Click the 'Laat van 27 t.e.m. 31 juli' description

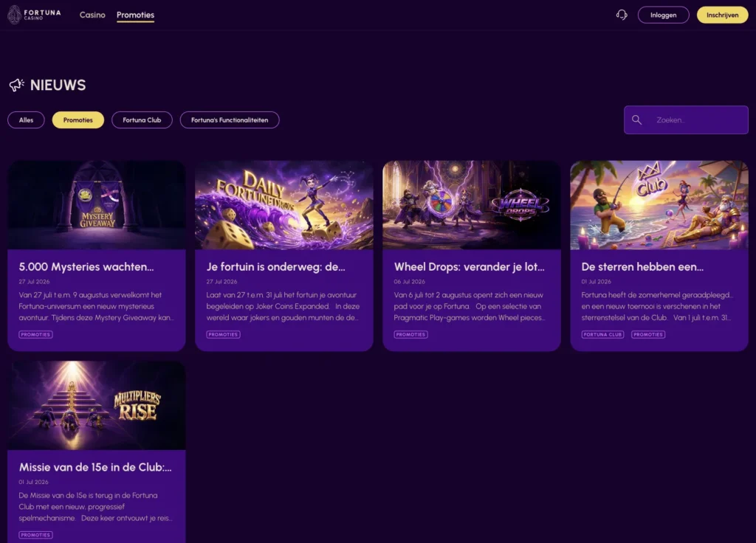283,306
